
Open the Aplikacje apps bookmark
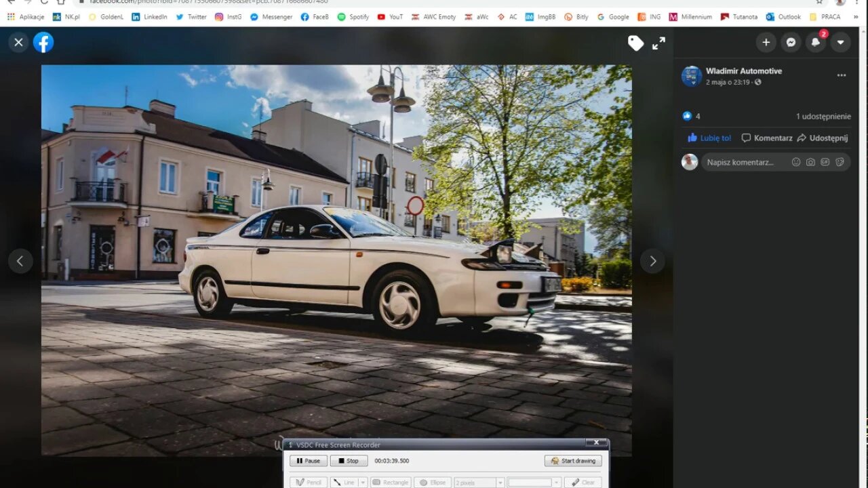point(26,17)
